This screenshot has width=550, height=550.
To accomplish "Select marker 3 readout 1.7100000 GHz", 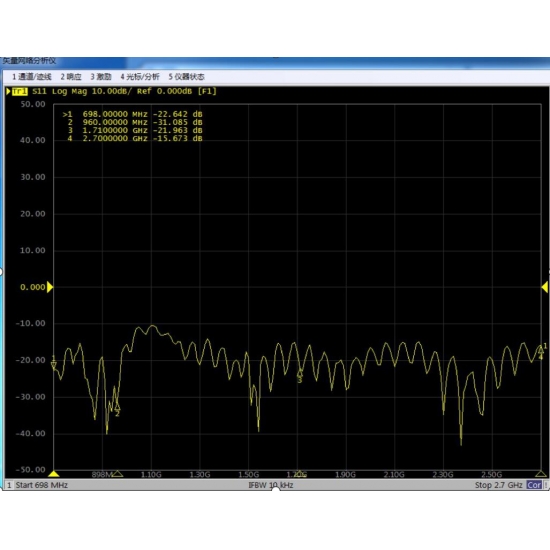I will (x=135, y=130).
